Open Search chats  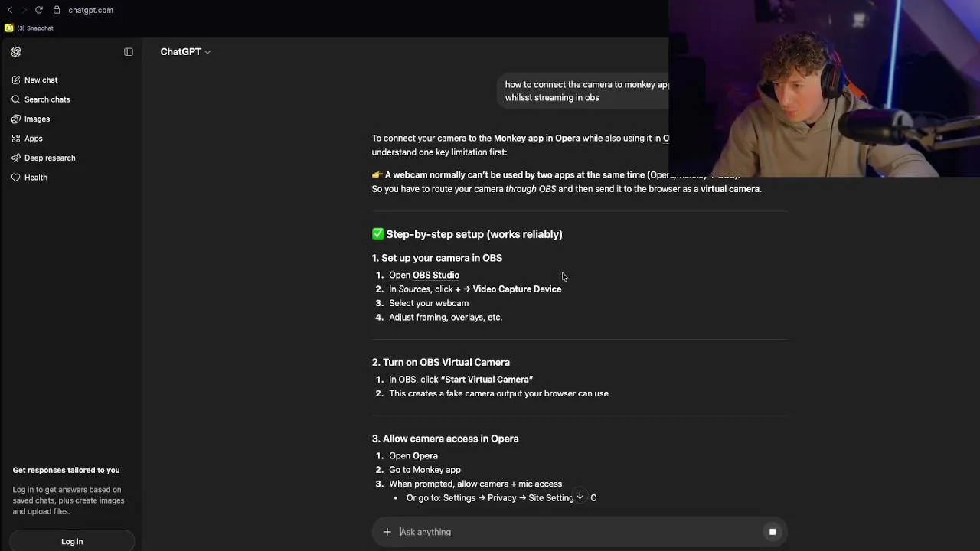(47, 99)
